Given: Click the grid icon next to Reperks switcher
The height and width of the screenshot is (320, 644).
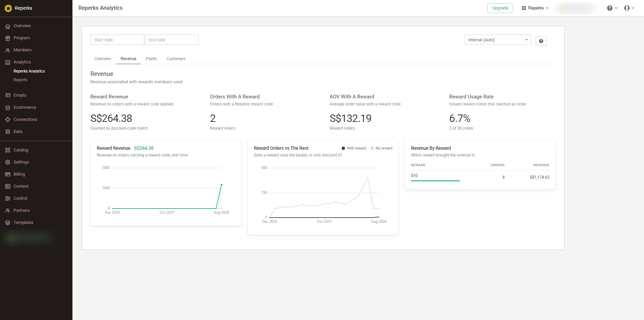Looking at the screenshot, I should (524, 8).
